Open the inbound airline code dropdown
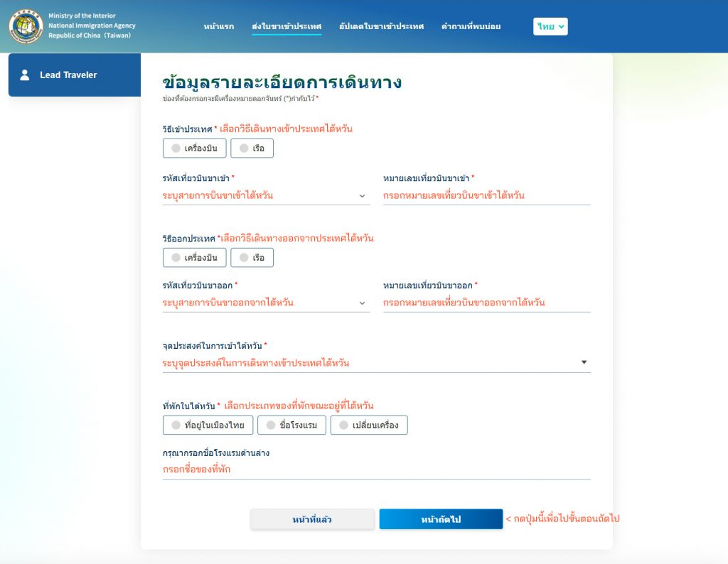This screenshot has width=728, height=564. coord(266,195)
